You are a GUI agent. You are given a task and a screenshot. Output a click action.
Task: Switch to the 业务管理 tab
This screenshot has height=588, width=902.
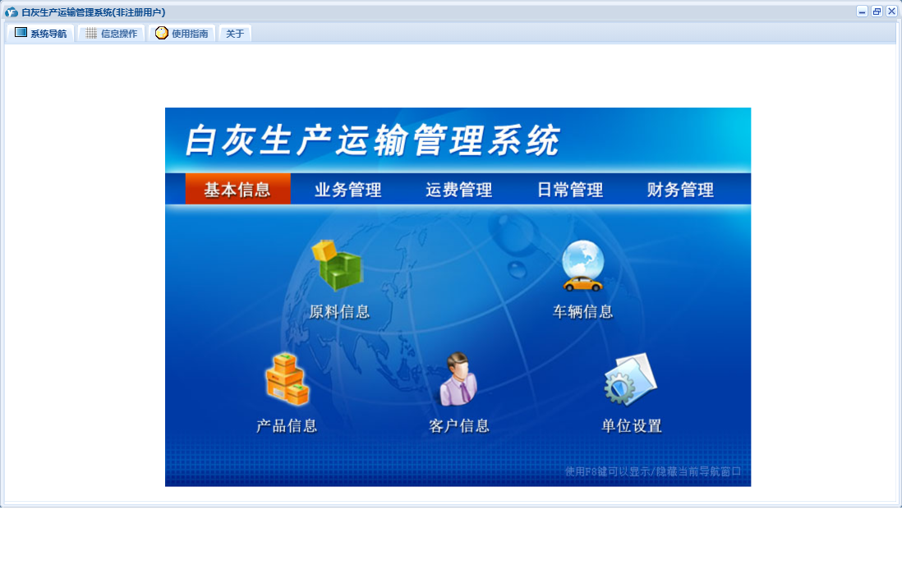coord(348,189)
